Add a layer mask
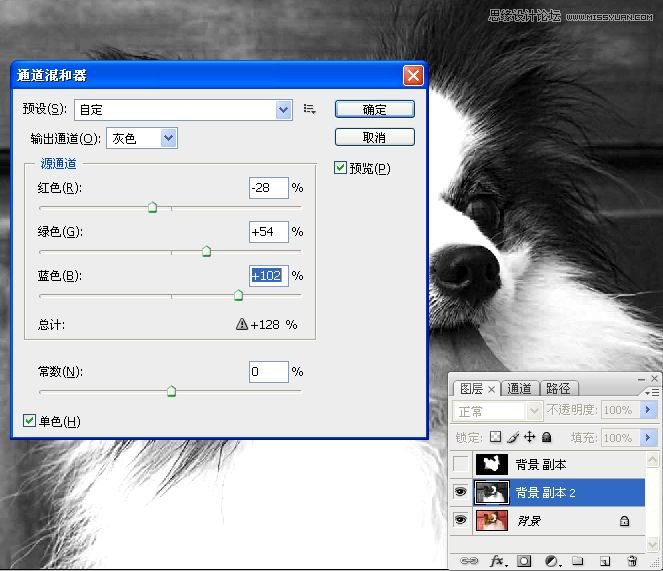This screenshot has height=571, width=663. pyautogui.click(x=524, y=561)
